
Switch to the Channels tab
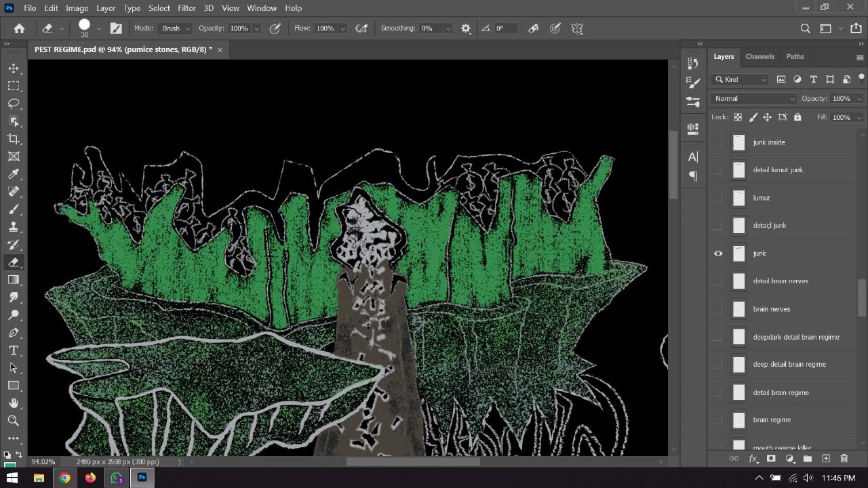click(x=759, y=56)
